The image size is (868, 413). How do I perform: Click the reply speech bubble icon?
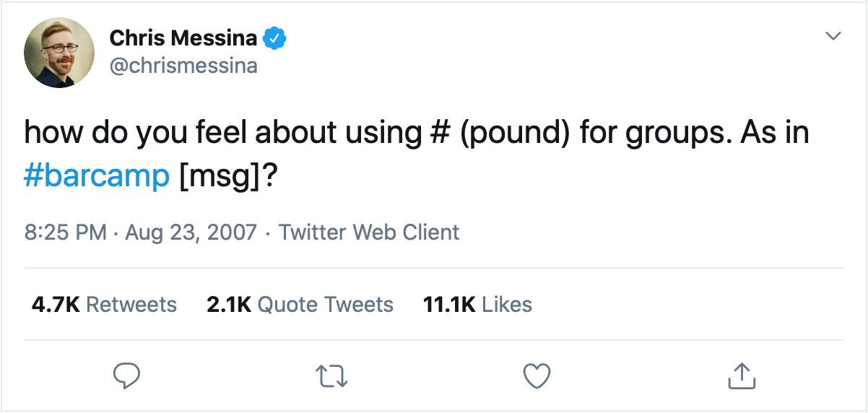(126, 375)
